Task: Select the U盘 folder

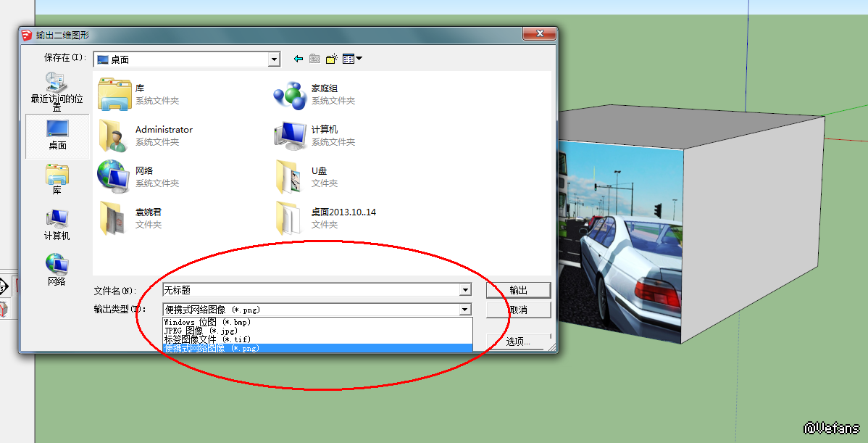Action: pyautogui.click(x=306, y=176)
